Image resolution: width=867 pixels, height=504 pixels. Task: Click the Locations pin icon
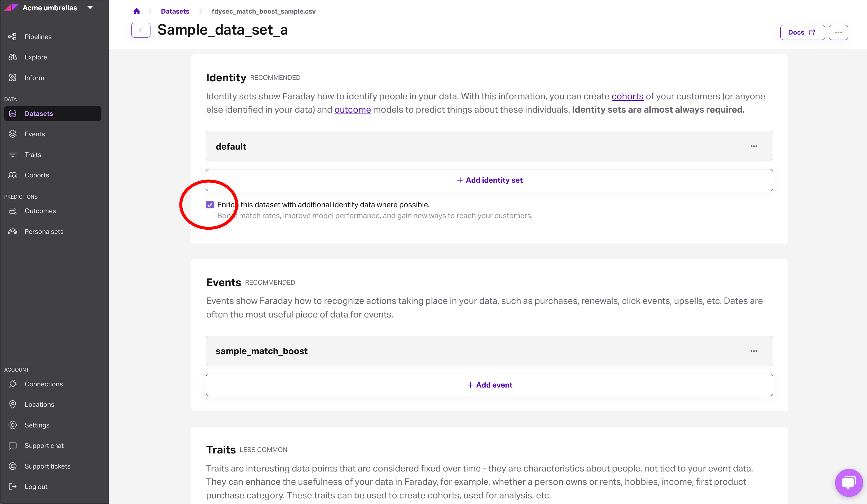tap(13, 405)
